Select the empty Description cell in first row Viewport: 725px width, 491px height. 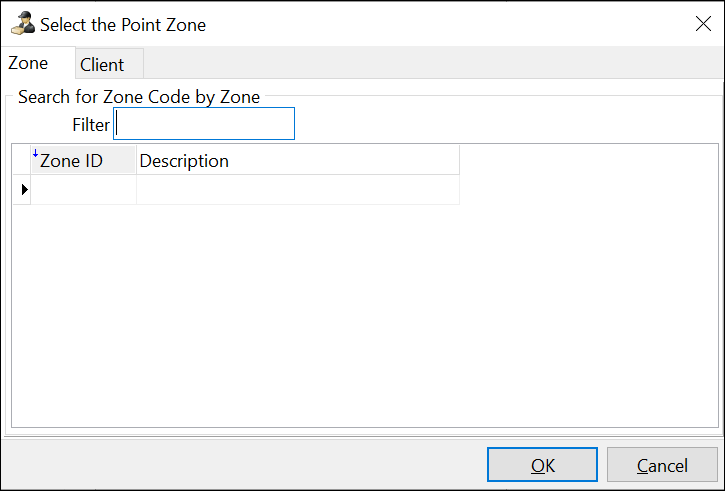[x=297, y=189]
